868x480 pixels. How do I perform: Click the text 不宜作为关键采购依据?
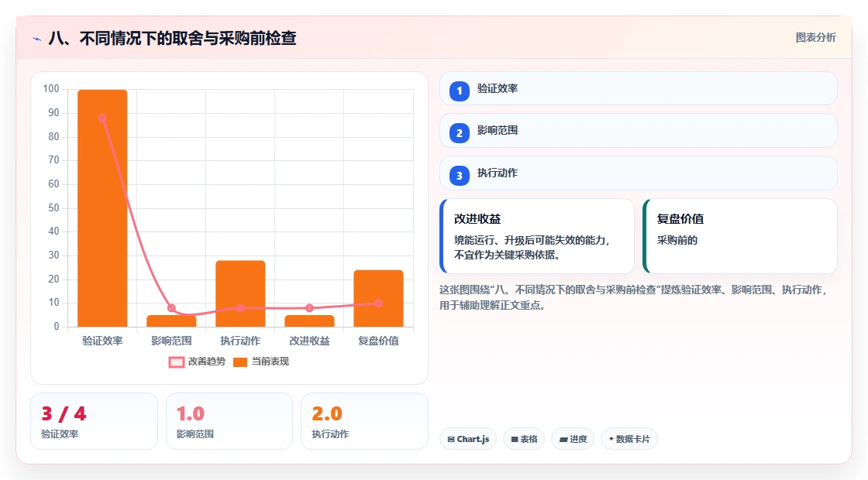tap(507, 255)
